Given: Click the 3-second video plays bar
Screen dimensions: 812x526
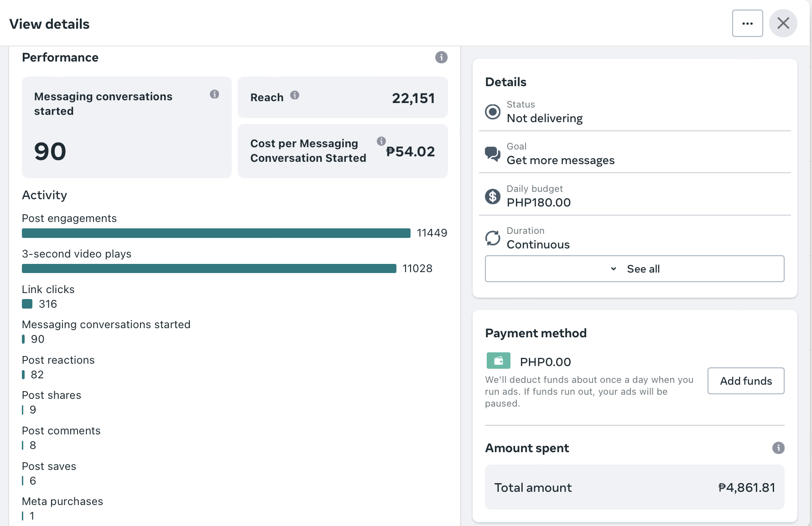Looking at the screenshot, I should click(209, 268).
